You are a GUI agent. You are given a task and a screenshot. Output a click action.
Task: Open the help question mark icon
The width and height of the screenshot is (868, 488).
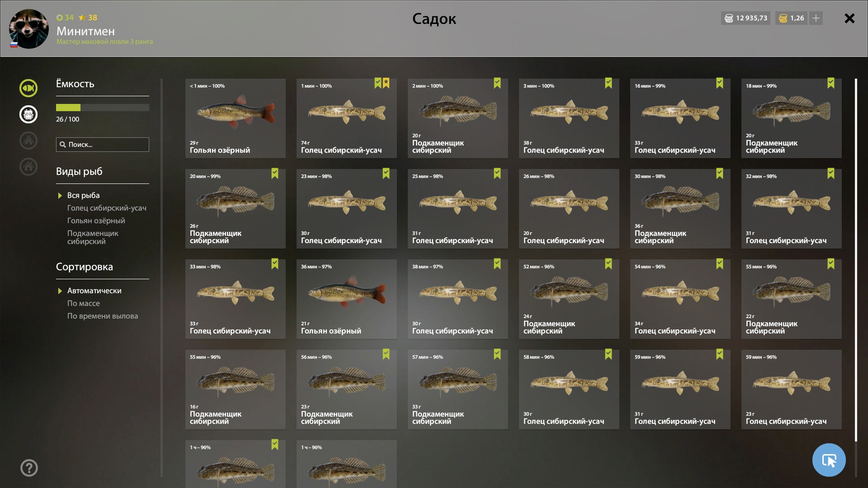click(29, 468)
